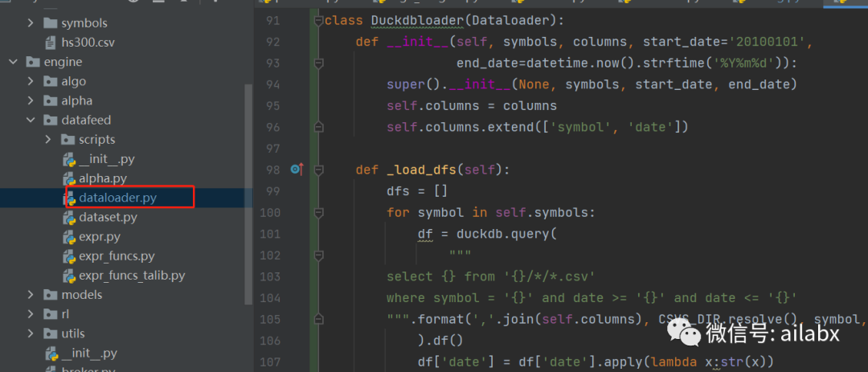Click 'self.columns.extend' on line 96
This screenshot has height=372, width=868.
[x=460, y=127]
